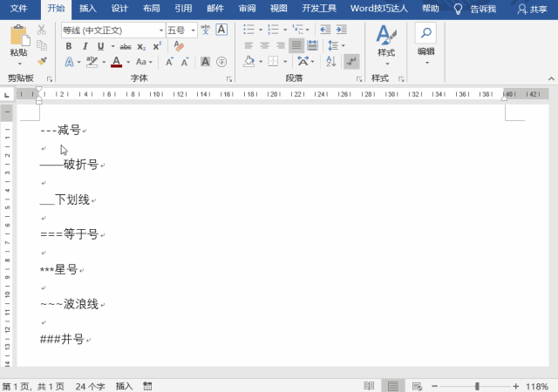Switch to the 插入 ribbon tab
This screenshot has width=558, height=392.
[x=87, y=9]
